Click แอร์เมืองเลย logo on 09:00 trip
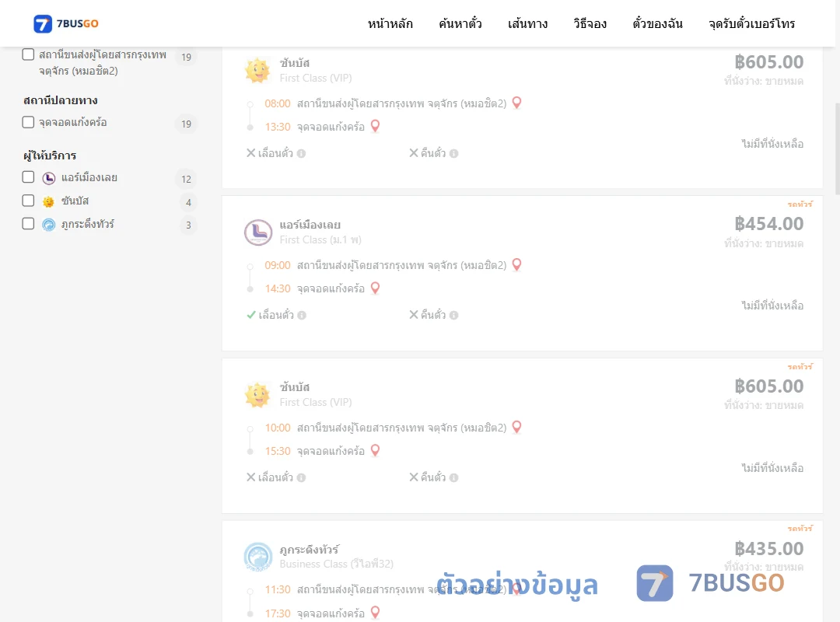The height and width of the screenshot is (622, 840). (x=258, y=232)
